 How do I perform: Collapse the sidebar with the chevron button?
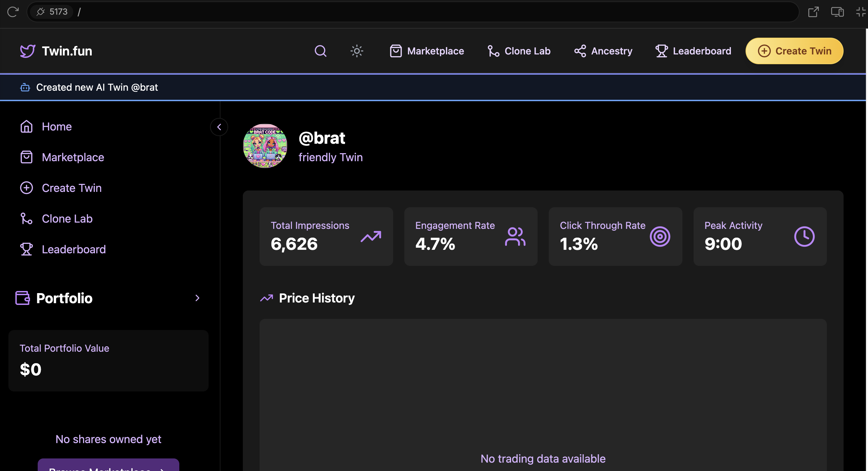pos(219,127)
